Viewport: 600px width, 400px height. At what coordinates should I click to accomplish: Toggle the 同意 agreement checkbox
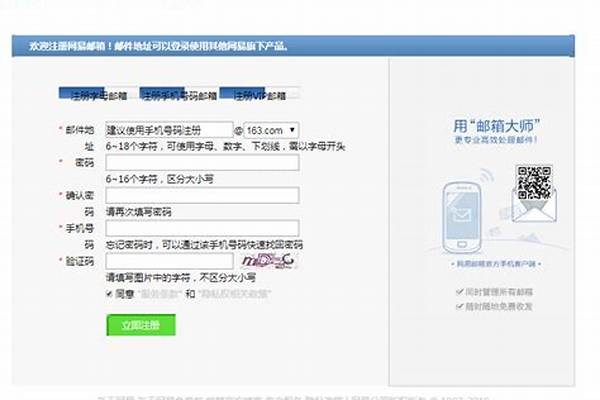click(x=109, y=294)
